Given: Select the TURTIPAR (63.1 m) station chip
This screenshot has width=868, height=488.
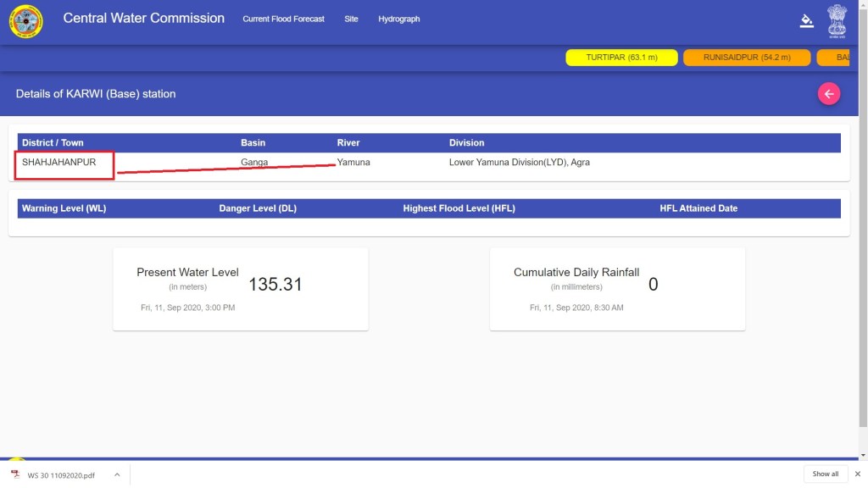Looking at the screenshot, I should coord(621,58).
